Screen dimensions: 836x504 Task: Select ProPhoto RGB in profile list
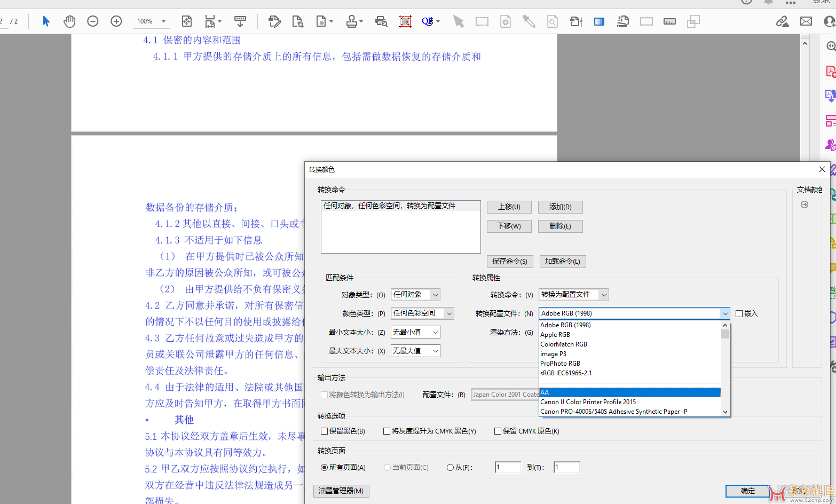click(560, 364)
